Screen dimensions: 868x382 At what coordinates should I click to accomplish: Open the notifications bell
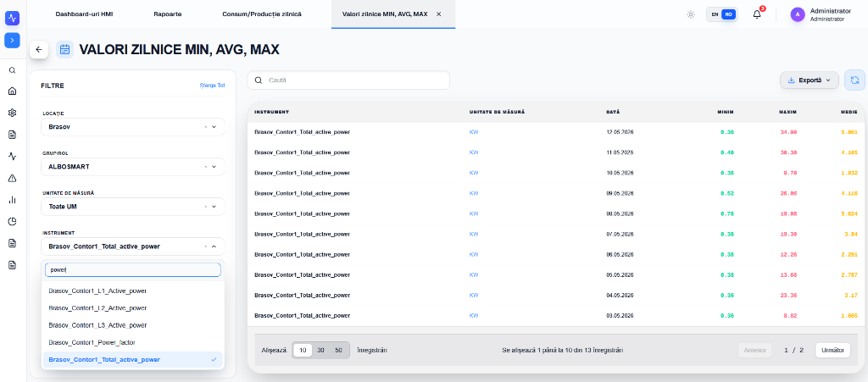pyautogui.click(x=757, y=14)
